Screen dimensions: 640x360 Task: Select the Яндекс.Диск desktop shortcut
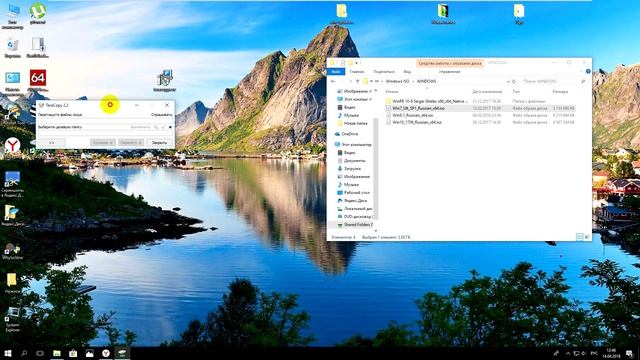(x=12, y=215)
